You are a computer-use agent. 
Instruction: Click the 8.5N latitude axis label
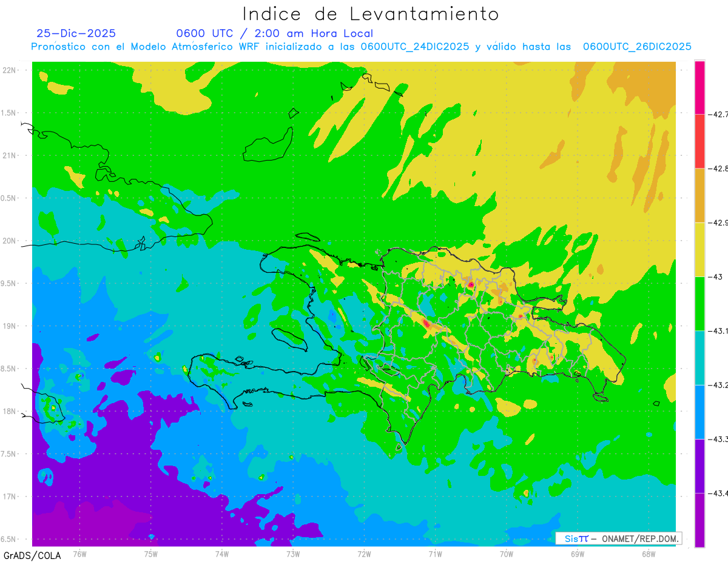click(x=8, y=369)
